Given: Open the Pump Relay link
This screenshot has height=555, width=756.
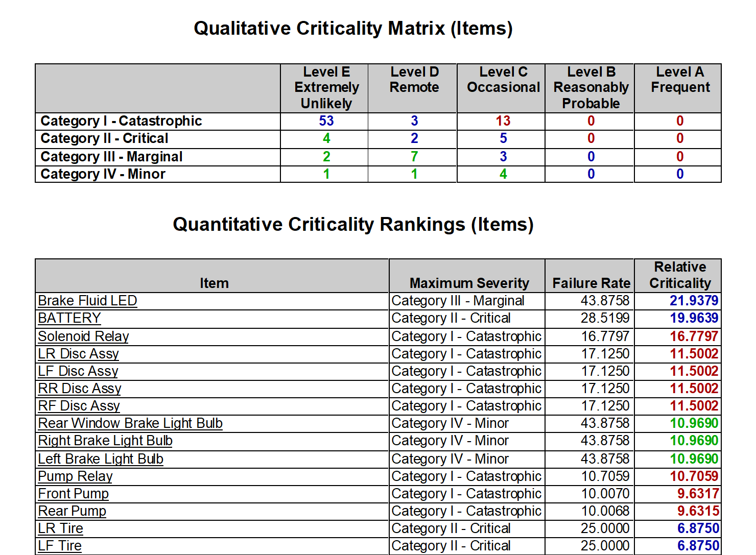Looking at the screenshot, I should (75, 476).
